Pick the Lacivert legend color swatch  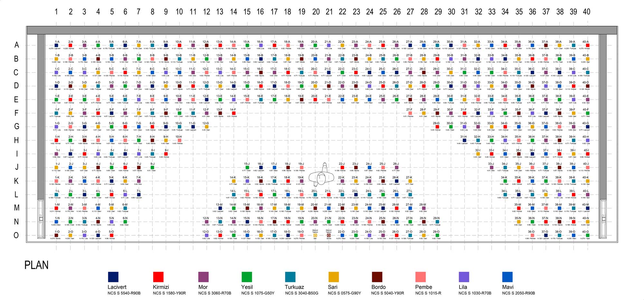click(x=113, y=277)
